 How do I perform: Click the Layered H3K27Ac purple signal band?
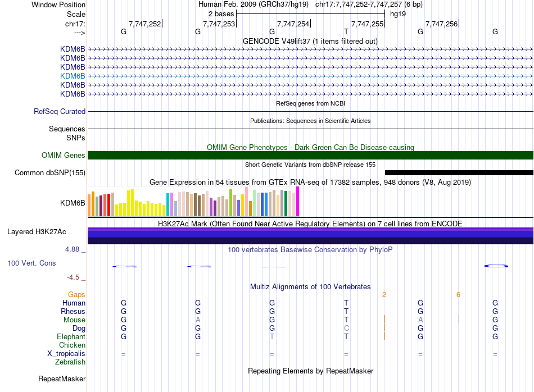(310, 235)
